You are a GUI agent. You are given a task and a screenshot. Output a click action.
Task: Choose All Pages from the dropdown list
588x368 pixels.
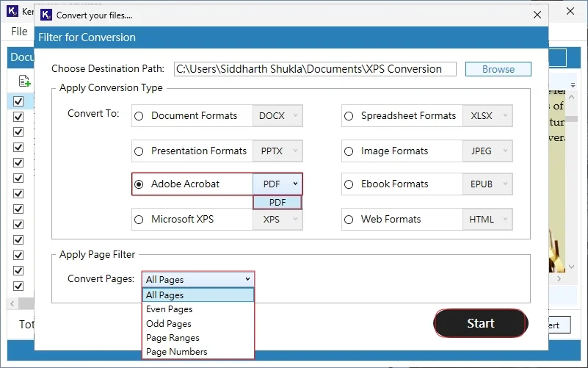click(198, 295)
